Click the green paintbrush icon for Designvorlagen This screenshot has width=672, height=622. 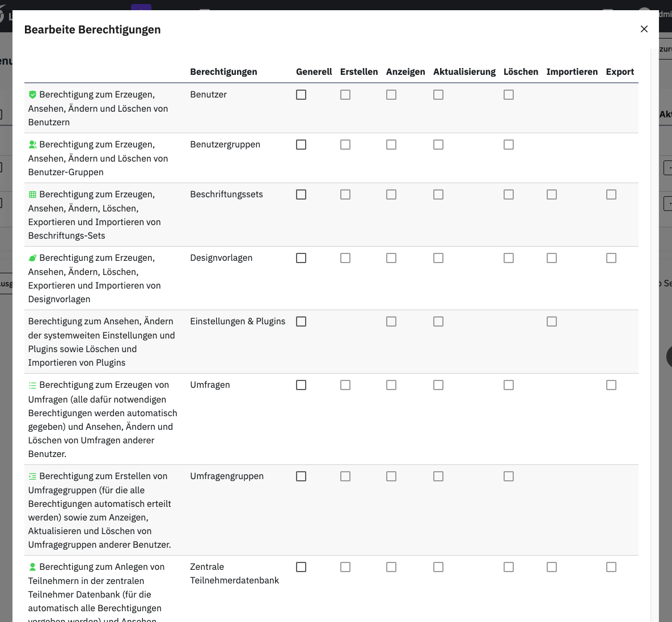coord(32,258)
